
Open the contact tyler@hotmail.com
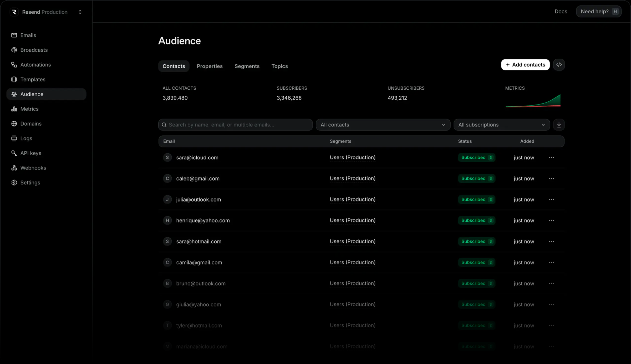pos(199,325)
